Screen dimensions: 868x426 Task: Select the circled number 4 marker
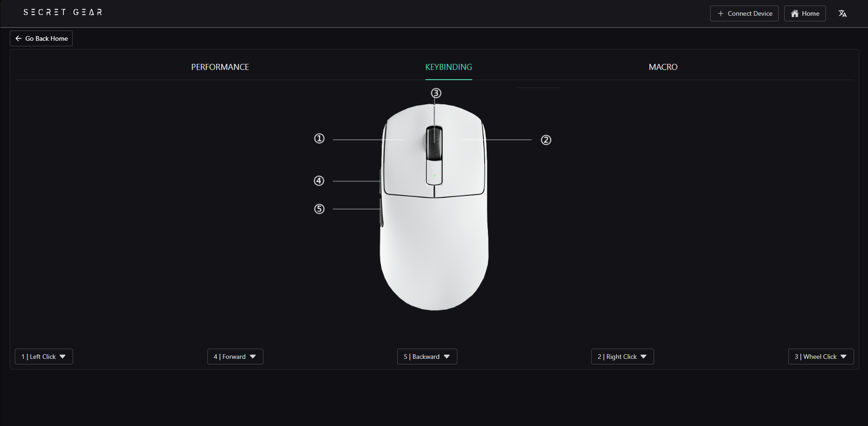[319, 181]
